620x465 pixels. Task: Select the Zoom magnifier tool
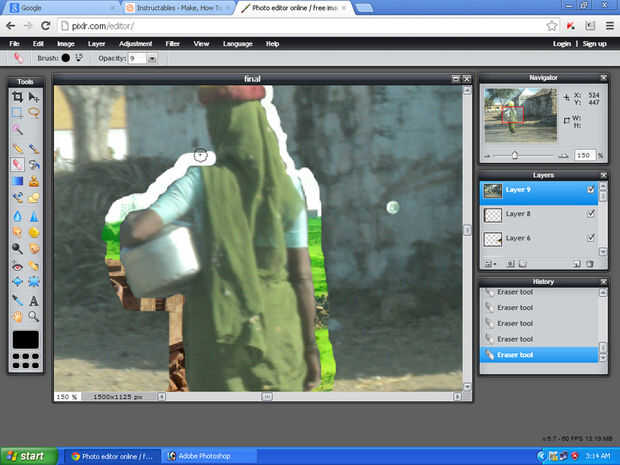click(34, 316)
